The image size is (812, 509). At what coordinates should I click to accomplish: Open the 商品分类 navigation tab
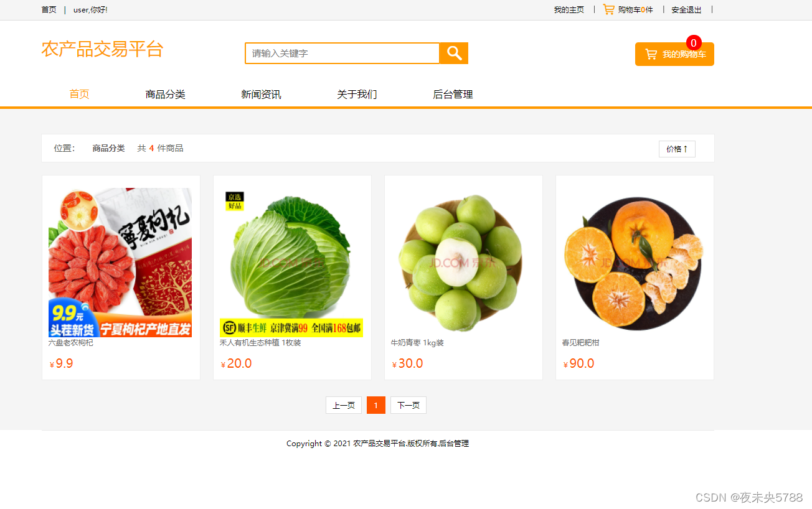(x=165, y=95)
